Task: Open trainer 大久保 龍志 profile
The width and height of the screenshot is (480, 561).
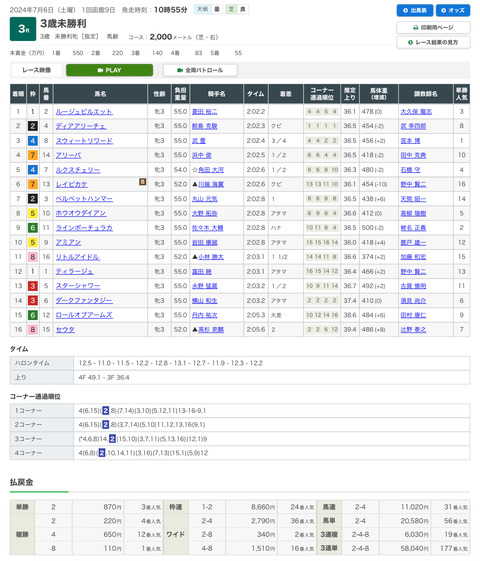Action: click(x=416, y=112)
